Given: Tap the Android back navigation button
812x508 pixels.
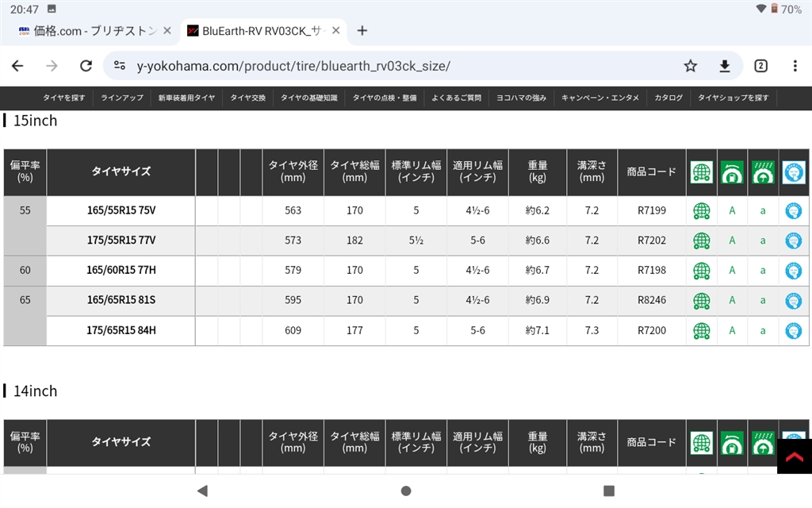Looking at the screenshot, I should tap(202, 491).
